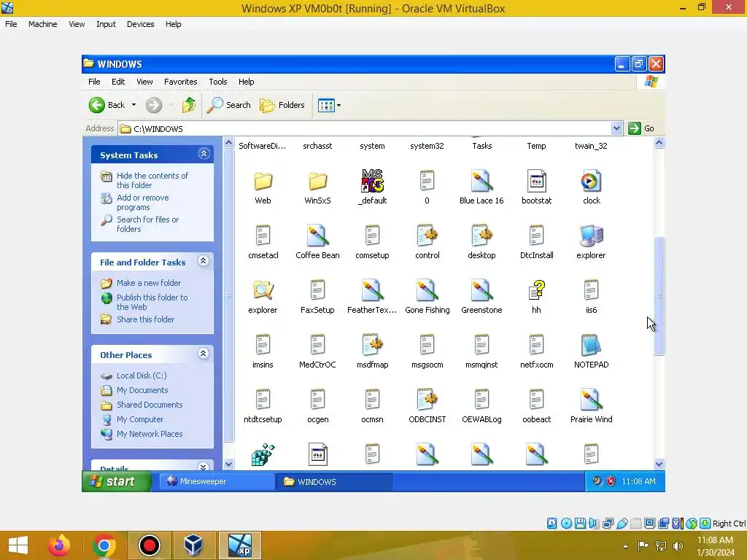Screen dimensions: 747x560
Task: Click the Search toolbar button
Action: click(229, 105)
